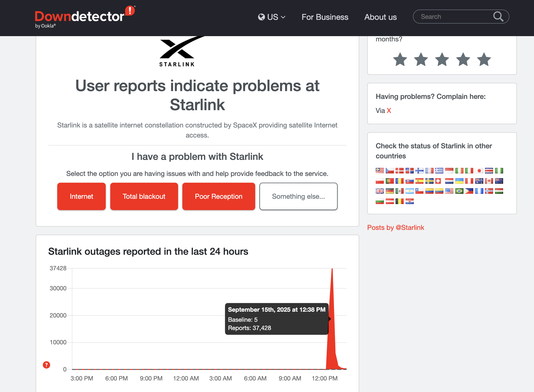Click the search magnifier icon
The height and width of the screenshot is (392, 534).
point(498,17)
